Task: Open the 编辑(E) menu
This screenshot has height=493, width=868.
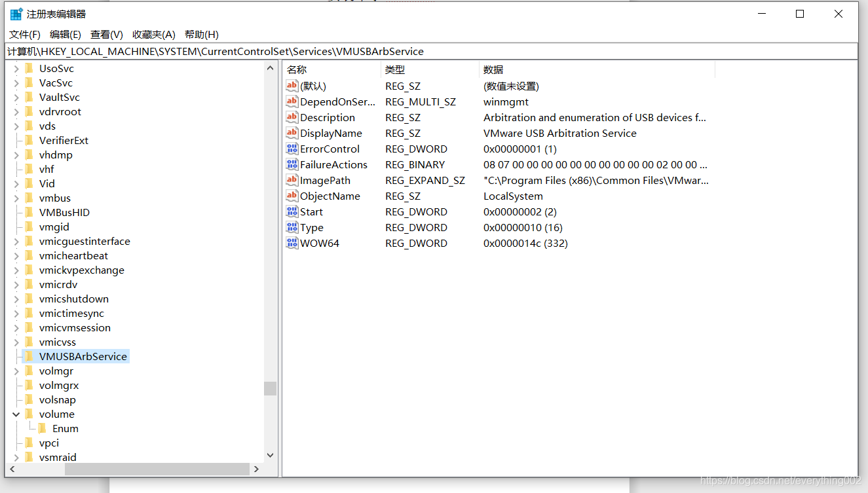Action: 66,35
